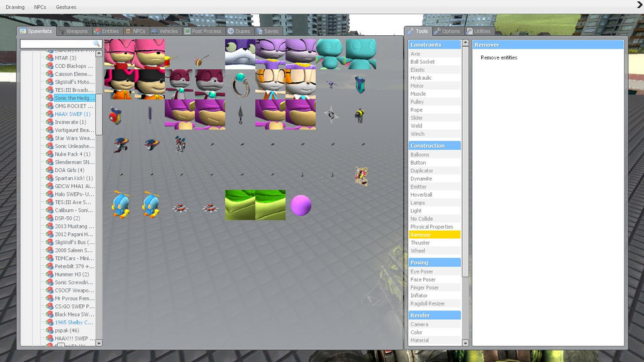Select the Ball Socket tool
Screen dimensions: 644x362
point(435,62)
